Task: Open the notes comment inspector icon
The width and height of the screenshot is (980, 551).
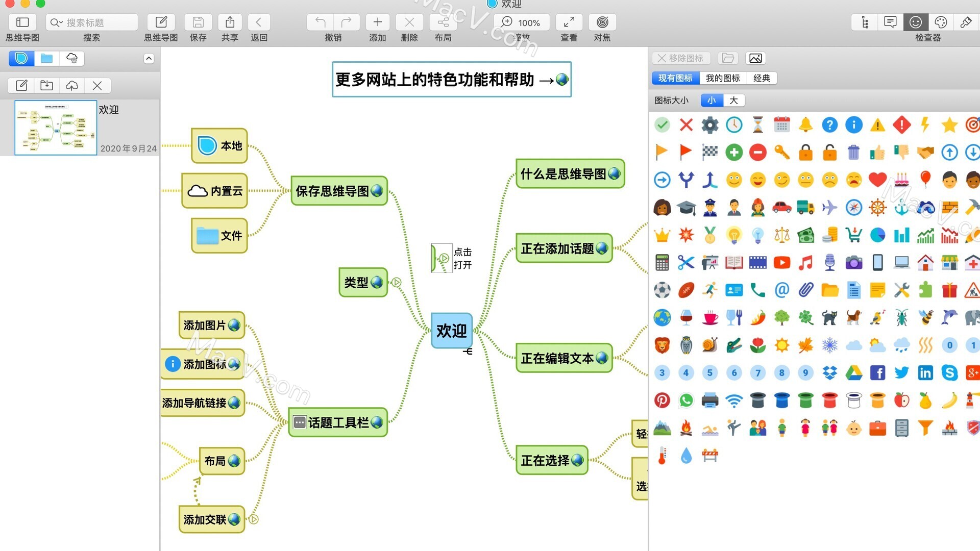Action: click(890, 22)
